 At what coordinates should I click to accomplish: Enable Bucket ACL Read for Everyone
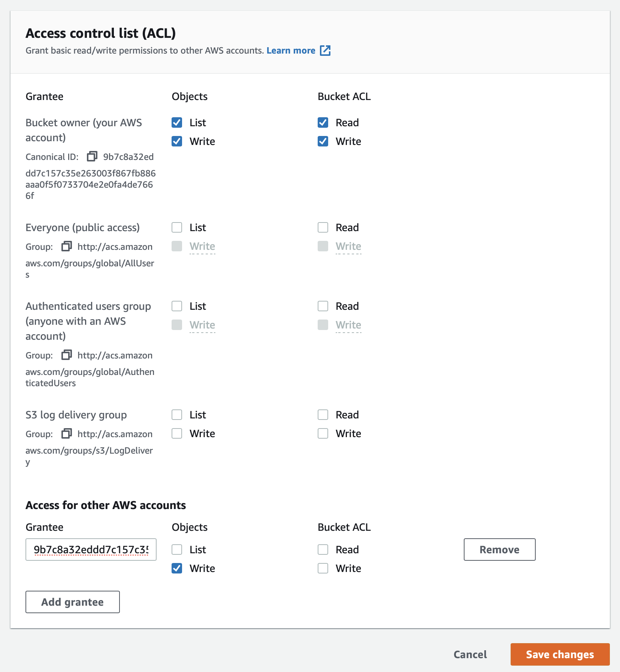click(x=323, y=227)
